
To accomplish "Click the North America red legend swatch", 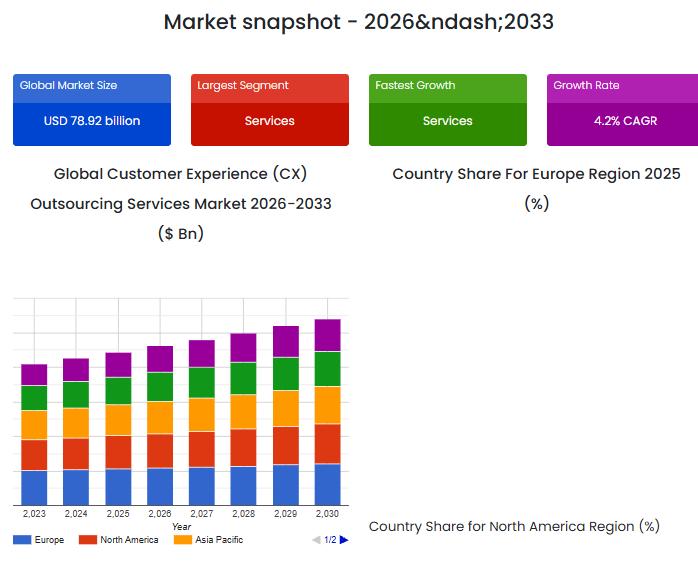I will click(x=88, y=540).
